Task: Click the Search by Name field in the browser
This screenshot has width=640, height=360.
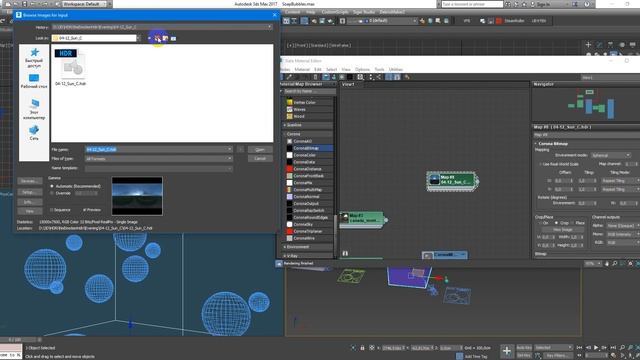Action: point(309,91)
